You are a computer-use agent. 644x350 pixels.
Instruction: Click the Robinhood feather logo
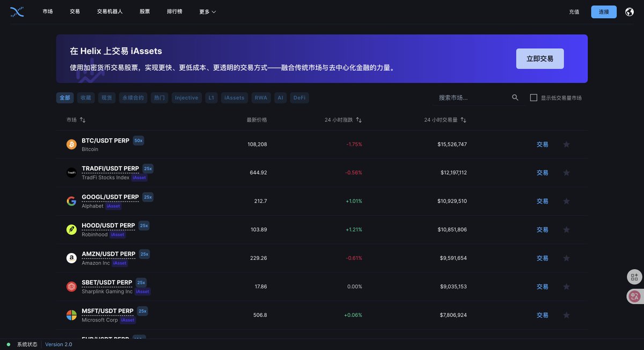(x=71, y=229)
